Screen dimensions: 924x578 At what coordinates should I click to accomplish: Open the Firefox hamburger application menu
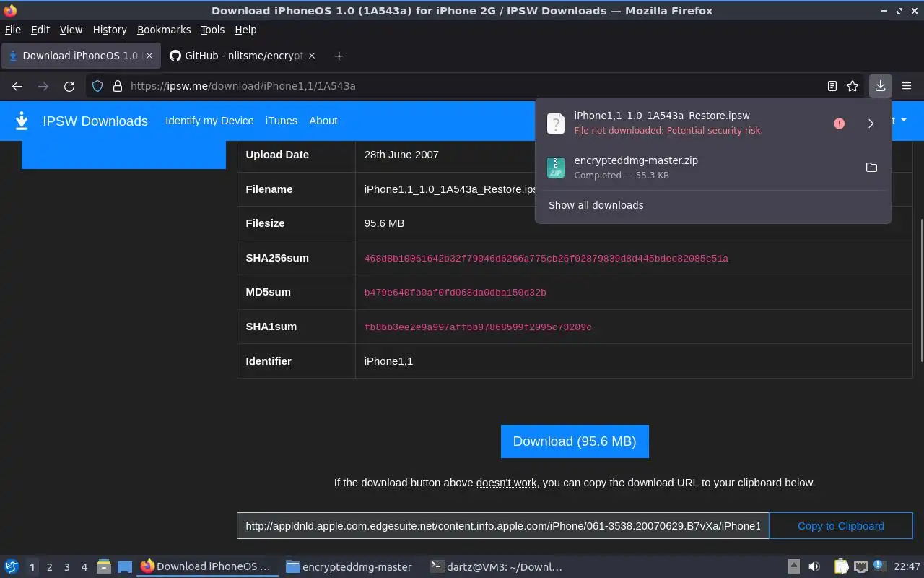pos(907,86)
